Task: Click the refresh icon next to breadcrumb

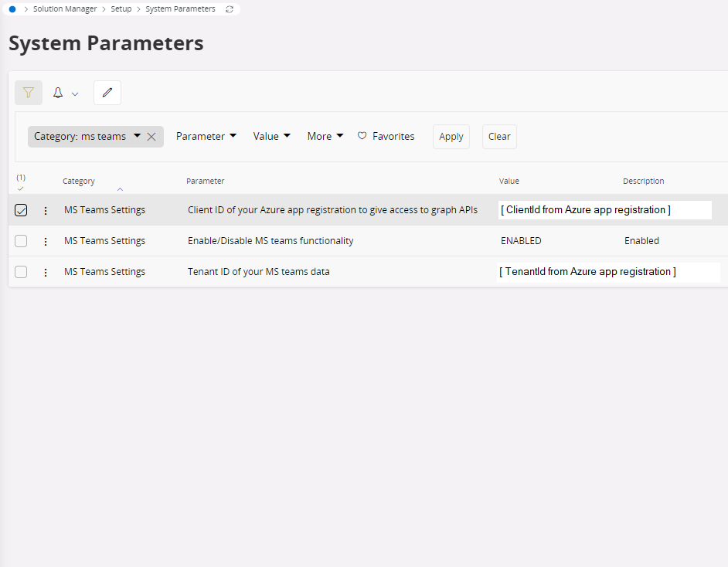Action: tap(230, 9)
